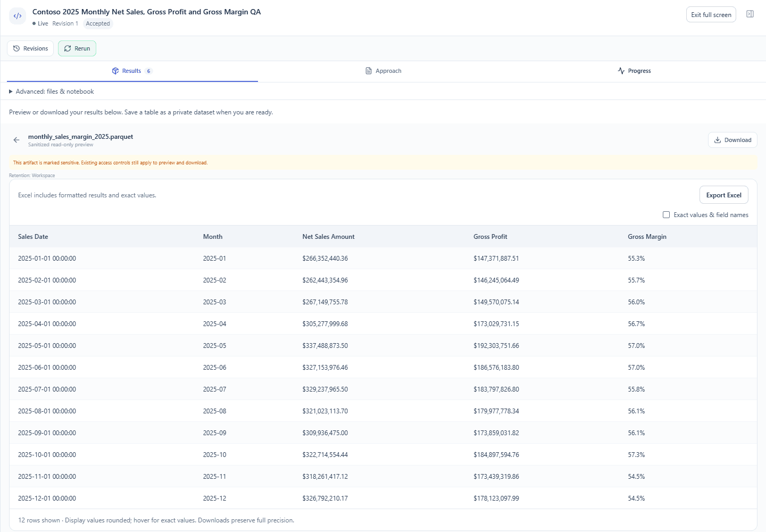Switch to the Results tab

pos(132,71)
